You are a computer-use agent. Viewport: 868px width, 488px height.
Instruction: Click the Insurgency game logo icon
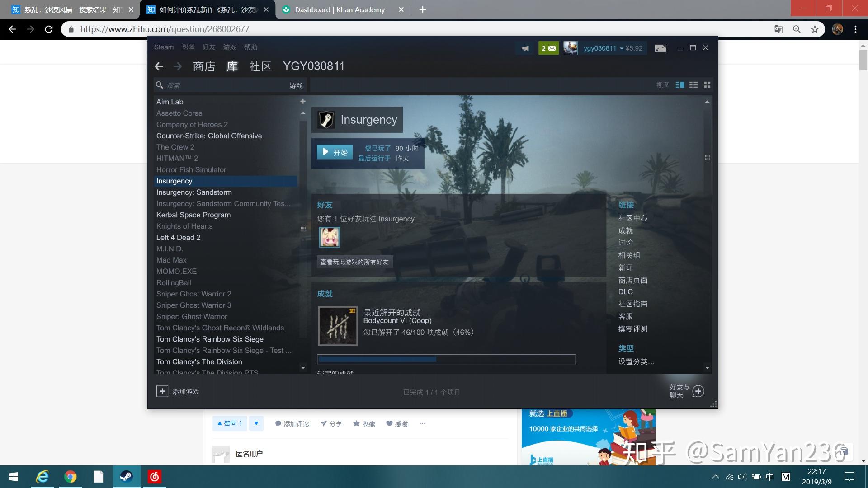[326, 120]
